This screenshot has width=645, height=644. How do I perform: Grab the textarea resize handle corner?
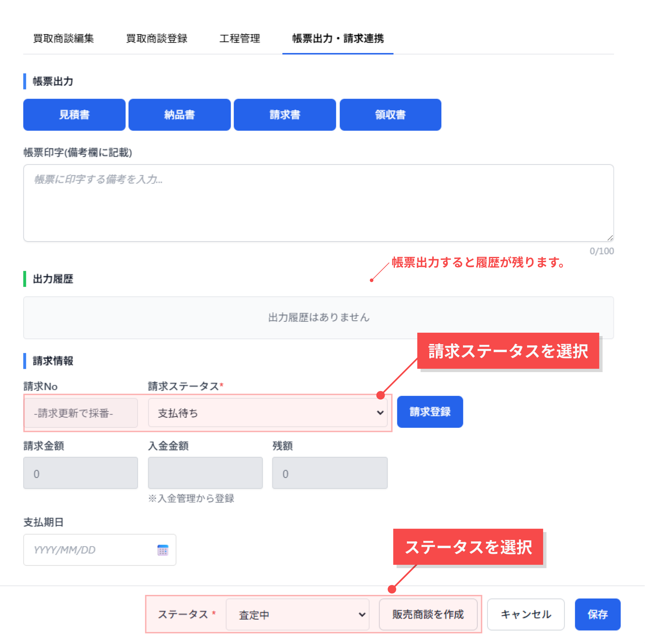click(x=610, y=238)
